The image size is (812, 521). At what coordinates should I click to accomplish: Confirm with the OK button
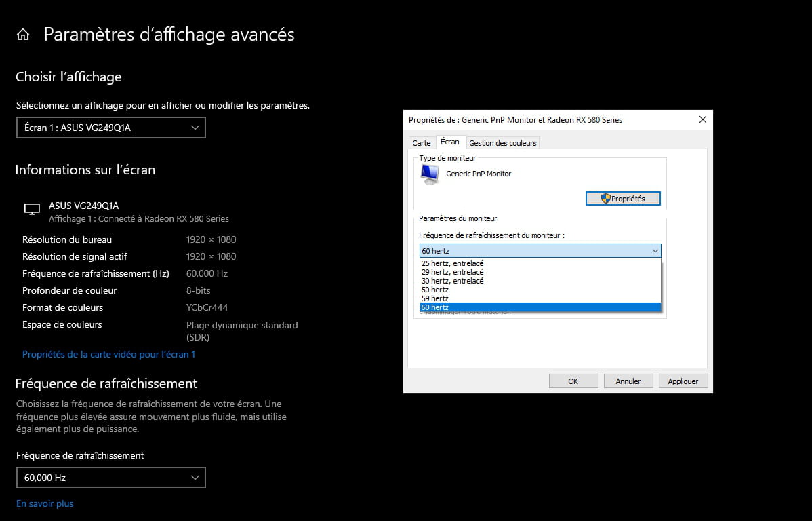pyautogui.click(x=573, y=381)
